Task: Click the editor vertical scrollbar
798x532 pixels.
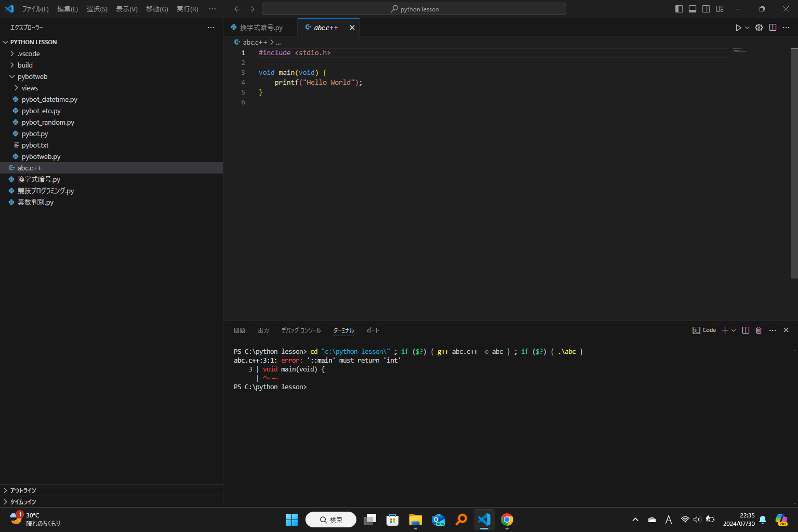Action: coord(794,164)
